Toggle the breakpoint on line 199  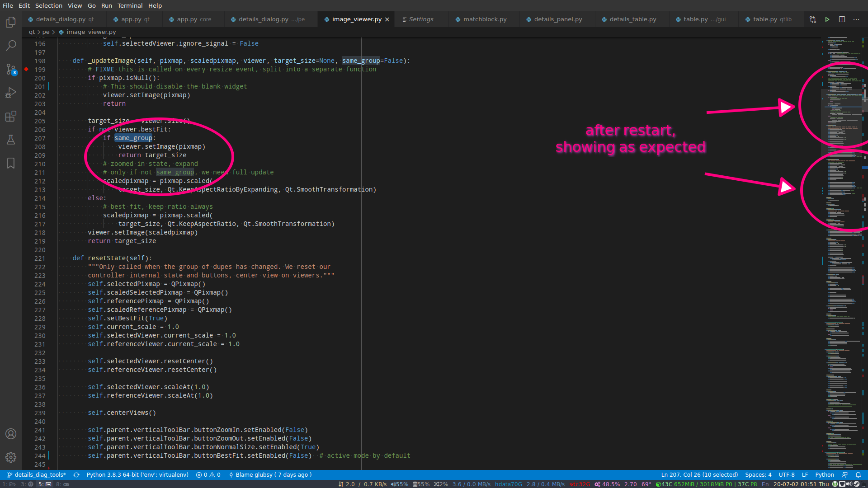(26, 69)
